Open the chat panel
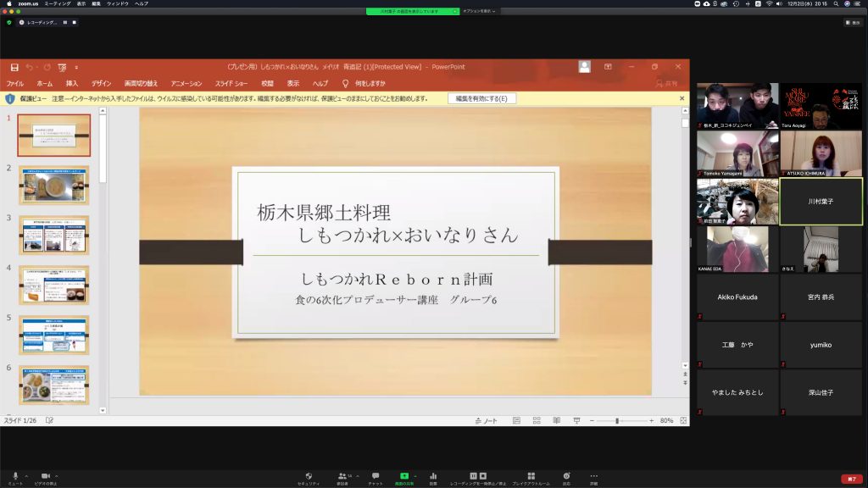This screenshot has width=868, height=488. tap(376, 477)
